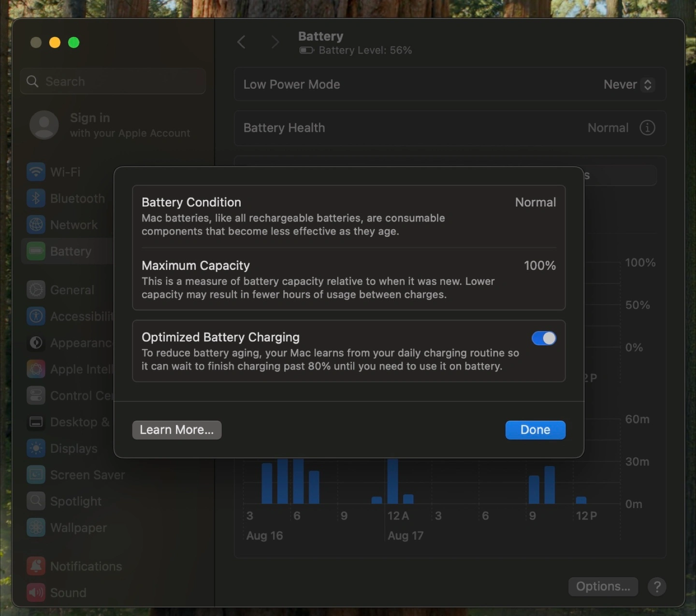Open the Sound speaker icon
The width and height of the screenshot is (696, 616).
(36, 592)
